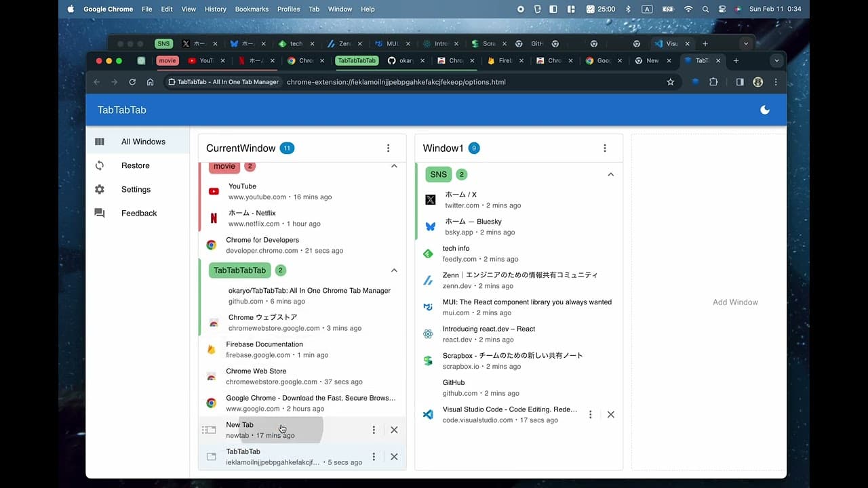
Task: Switch to the YouTube browser tab
Action: click(207, 60)
